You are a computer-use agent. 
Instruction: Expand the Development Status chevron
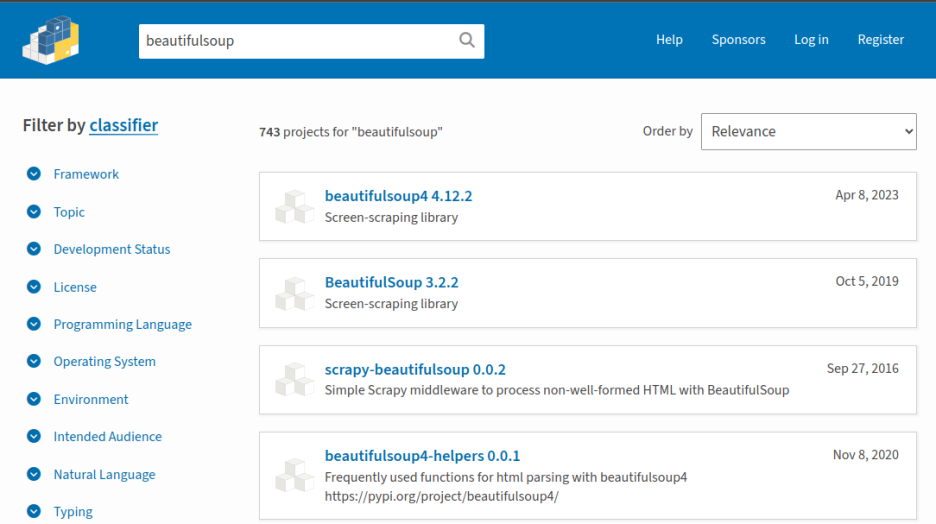[34, 249]
